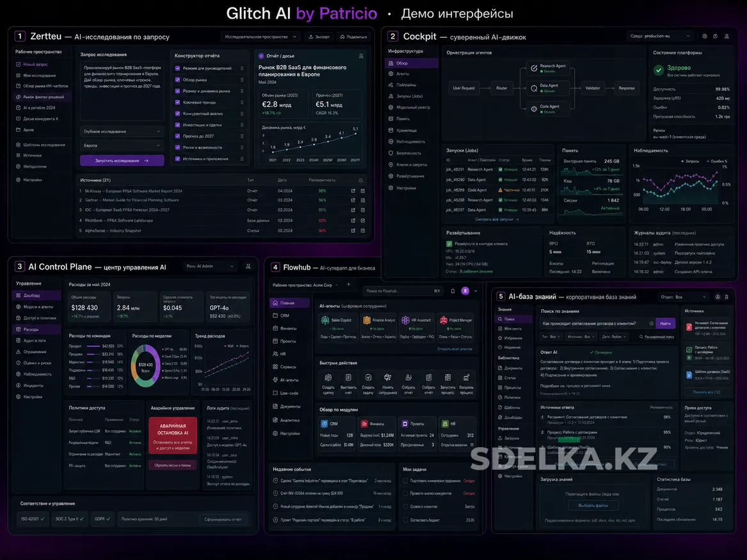Click red 'Аварийная остановка AI' button
This screenshot has width=747, height=560.
click(172, 436)
